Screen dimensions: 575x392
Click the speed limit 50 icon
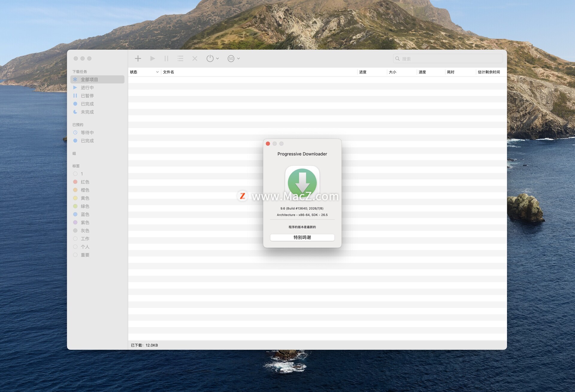pos(231,59)
